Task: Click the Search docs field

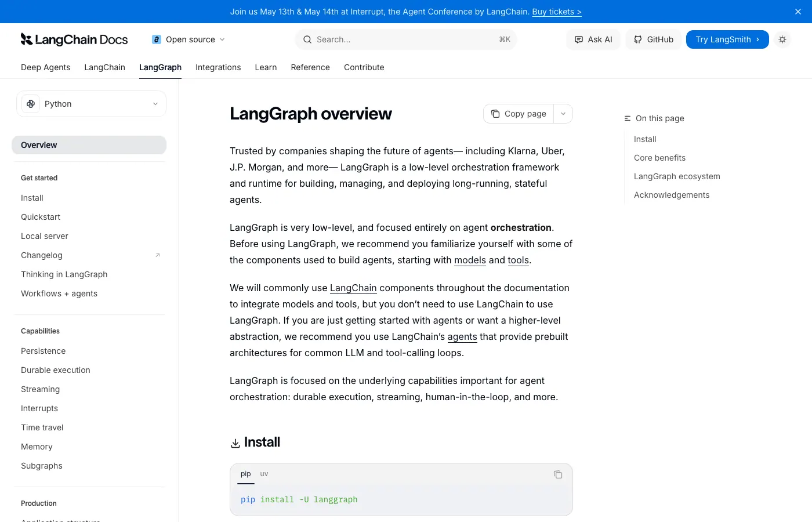Action: coord(406,39)
